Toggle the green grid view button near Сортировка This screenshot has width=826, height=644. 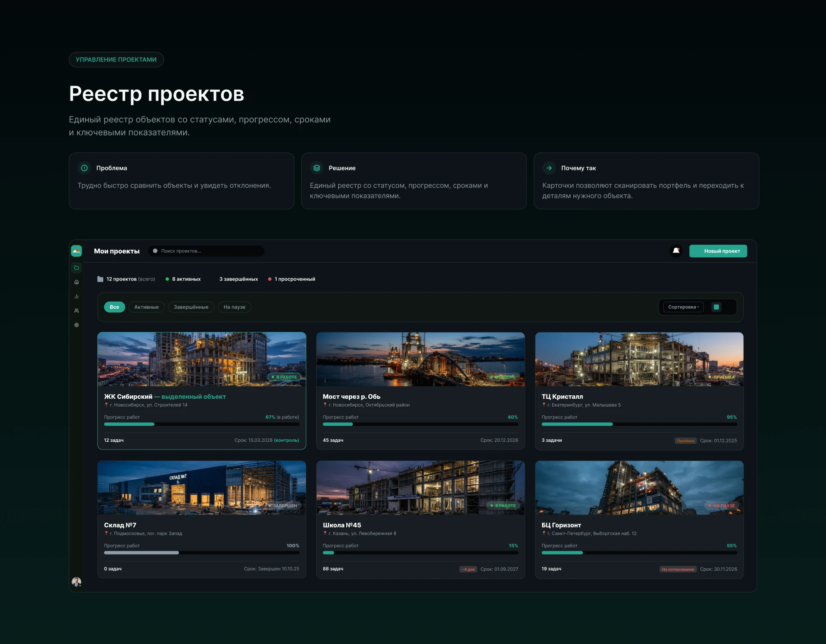[x=716, y=307]
